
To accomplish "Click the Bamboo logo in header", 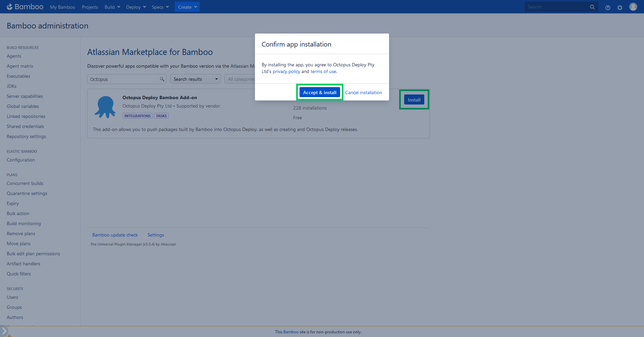I will (x=25, y=7).
